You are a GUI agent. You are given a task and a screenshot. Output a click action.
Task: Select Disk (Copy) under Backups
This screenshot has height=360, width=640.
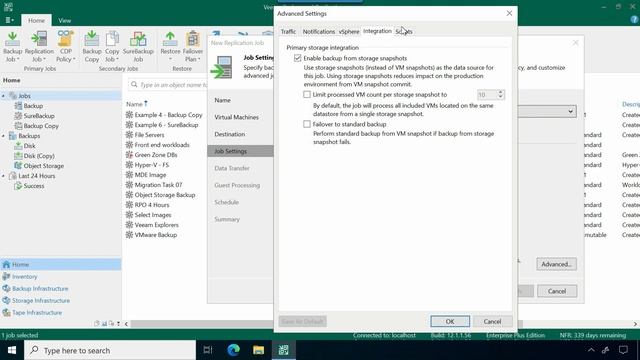pos(39,156)
